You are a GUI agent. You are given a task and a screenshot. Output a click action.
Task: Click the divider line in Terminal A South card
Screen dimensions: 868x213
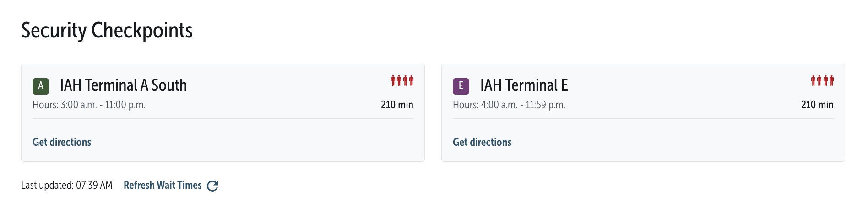click(222, 119)
